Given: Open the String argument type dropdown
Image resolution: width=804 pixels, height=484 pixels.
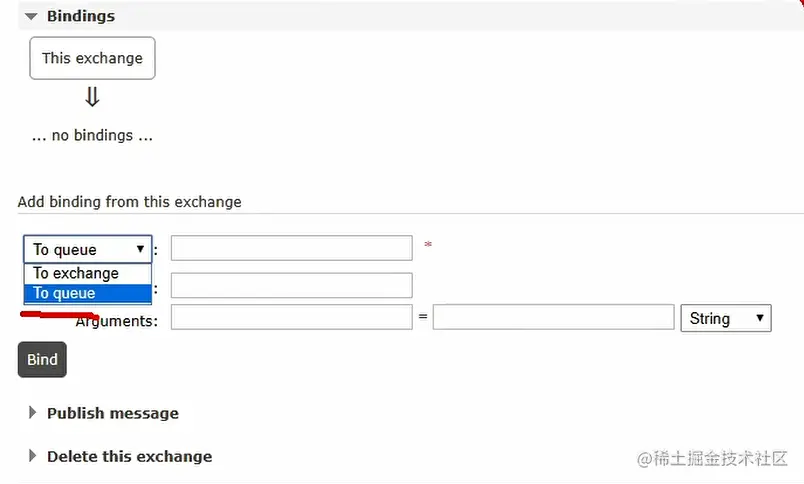Looking at the screenshot, I should [x=725, y=318].
